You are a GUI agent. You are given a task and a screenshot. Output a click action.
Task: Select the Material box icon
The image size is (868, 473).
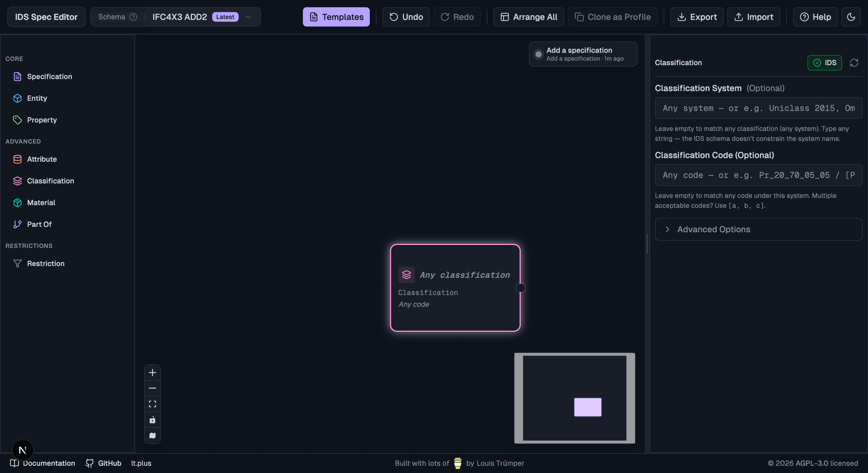17,202
